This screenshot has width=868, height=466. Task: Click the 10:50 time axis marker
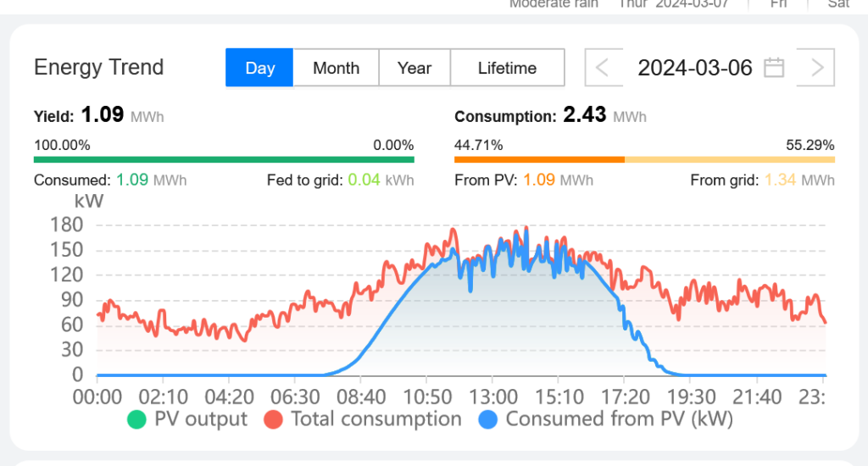[x=427, y=397]
